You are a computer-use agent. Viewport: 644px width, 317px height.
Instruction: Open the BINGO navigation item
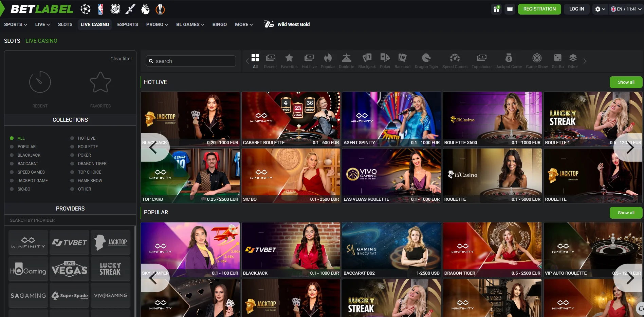[x=220, y=24]
